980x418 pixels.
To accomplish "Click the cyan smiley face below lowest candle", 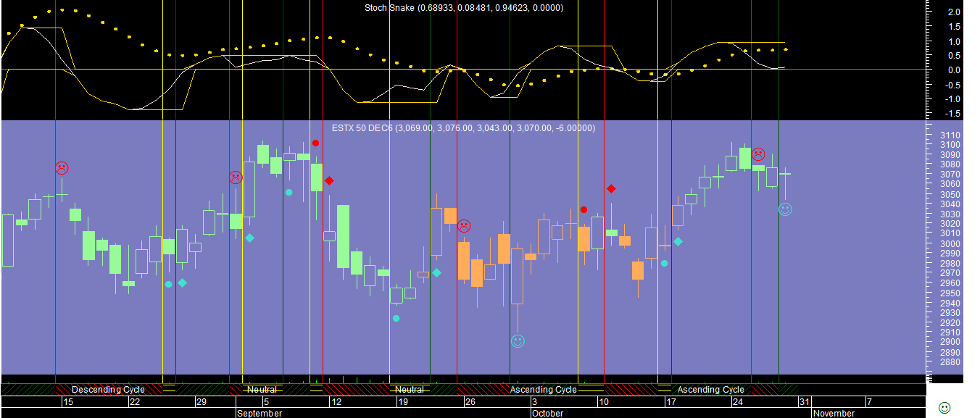I will point(518,340).
